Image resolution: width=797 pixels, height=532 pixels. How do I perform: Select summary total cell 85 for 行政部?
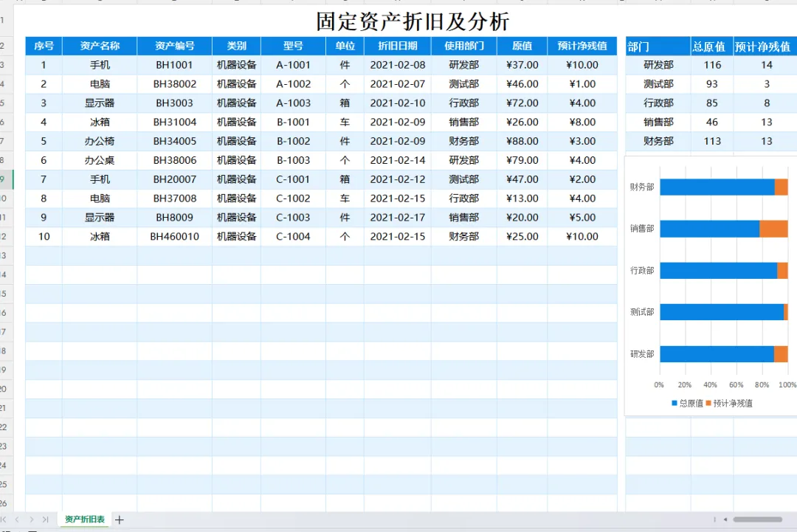(711, 103)
